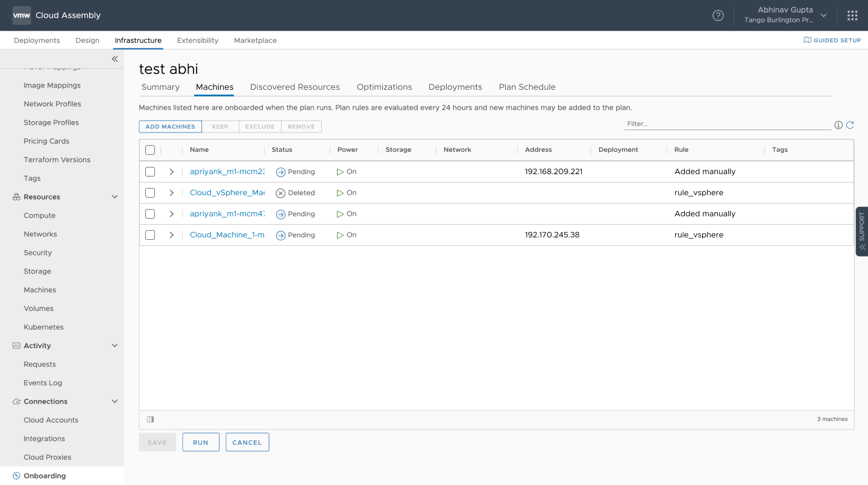Open the Abhinav Gupta user dropdown
This screenshot has width=868, height=485.
[785, 15]
